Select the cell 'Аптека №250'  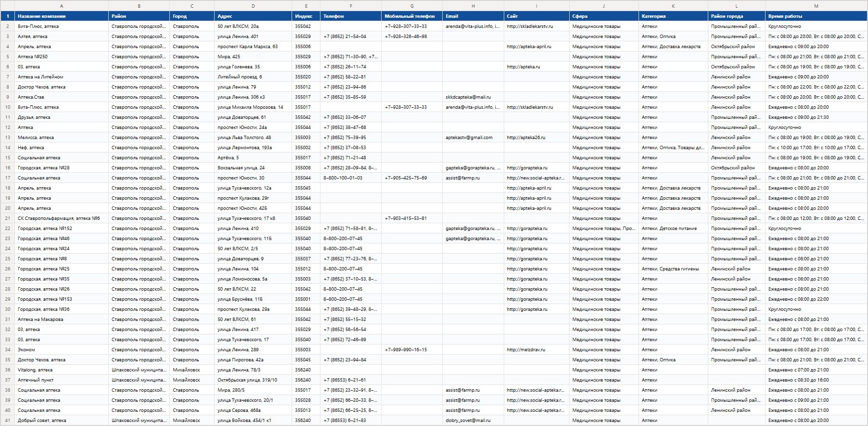click(62, 57)
